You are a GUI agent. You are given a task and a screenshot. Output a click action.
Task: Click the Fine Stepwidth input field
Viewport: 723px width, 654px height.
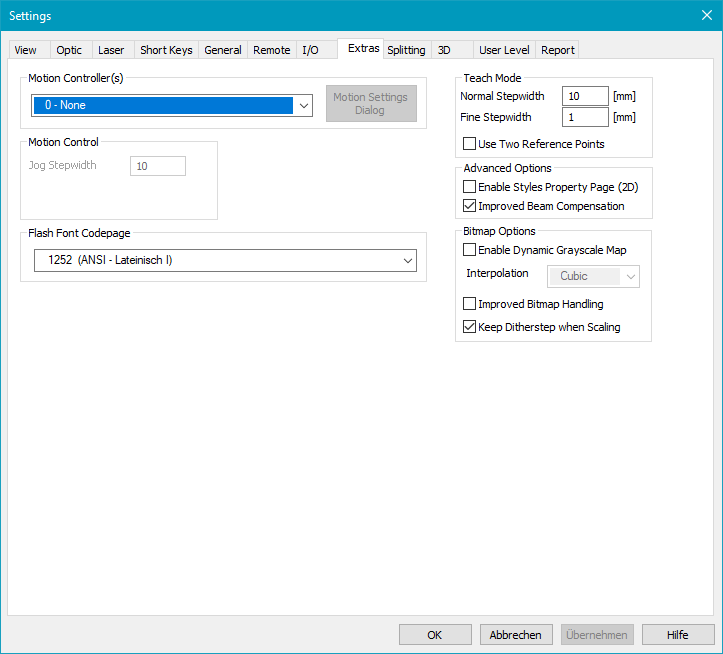coord(585,117)
